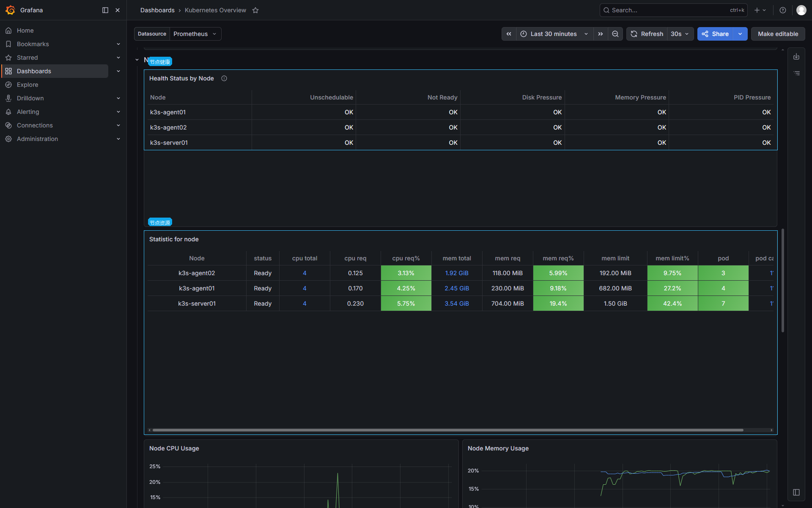Click the 3.54 GiB mem total link
812x508 pixels.
(457, 304)
